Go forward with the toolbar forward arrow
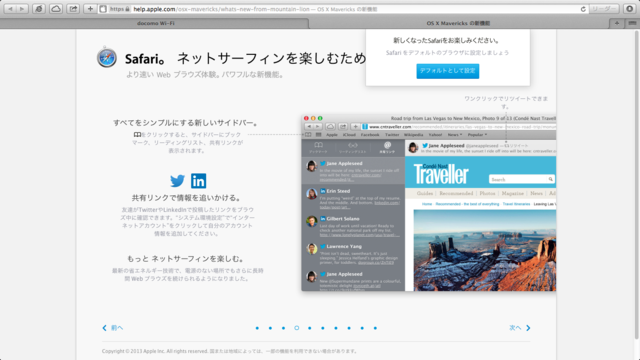The image size is (640, 360). [22, 9]
